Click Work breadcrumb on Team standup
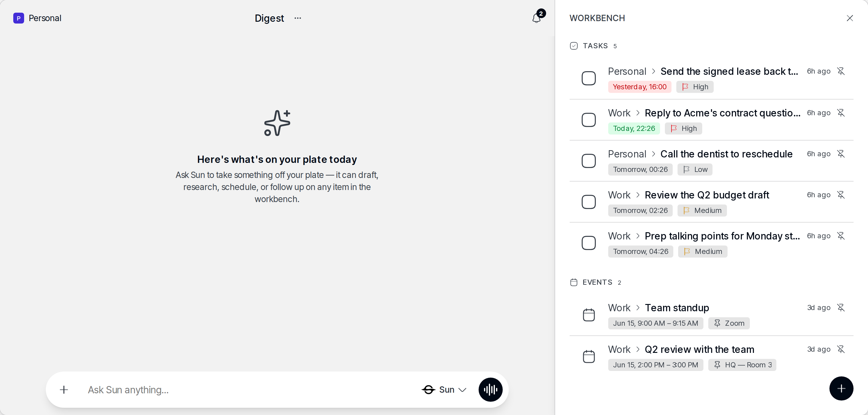The width and height of the screenshot is (868, 415). [619, 307]
